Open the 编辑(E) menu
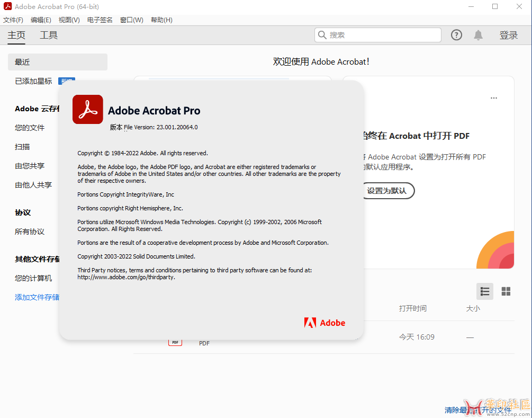Screen dimensions: 532x418 click(41, 20)
